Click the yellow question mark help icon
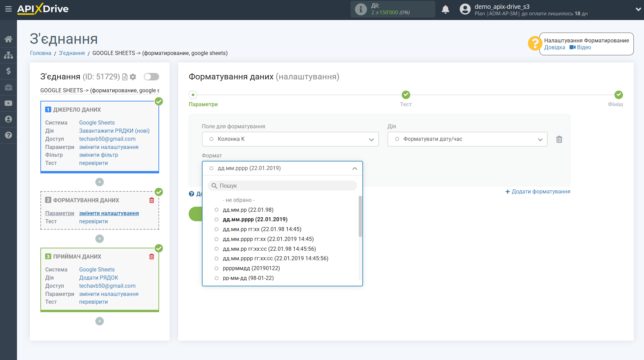644x360 pixels. coord(534,43)
